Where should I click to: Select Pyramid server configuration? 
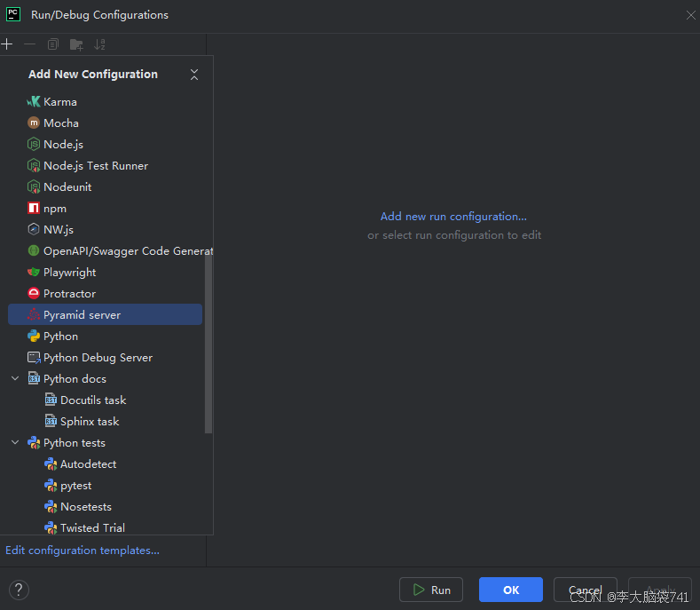pos(105,314)
